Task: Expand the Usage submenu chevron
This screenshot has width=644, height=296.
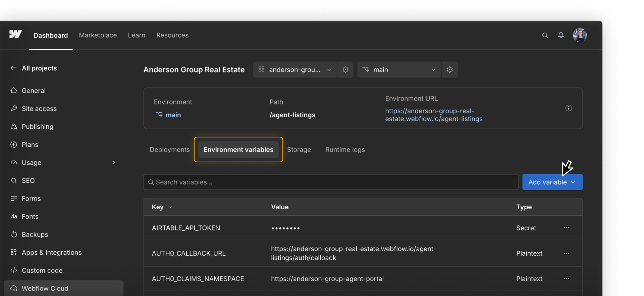Action: [x=114, y=162]
